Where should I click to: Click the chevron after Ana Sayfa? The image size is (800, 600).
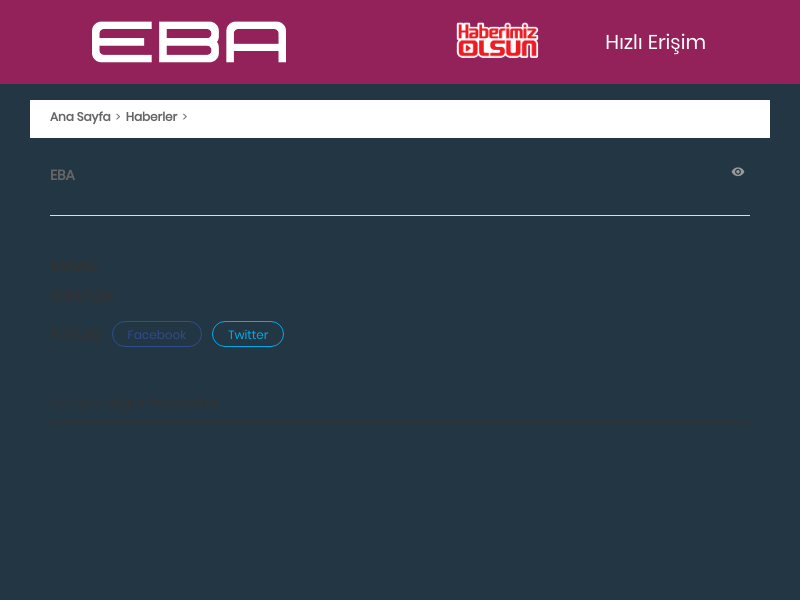[118, 117]
